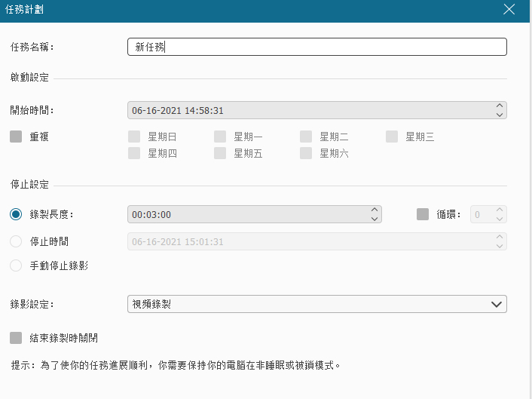Viewport: 532px width, 399px height.
Task: Open the 錄影設定 dropdown
Action: [317, 304]
